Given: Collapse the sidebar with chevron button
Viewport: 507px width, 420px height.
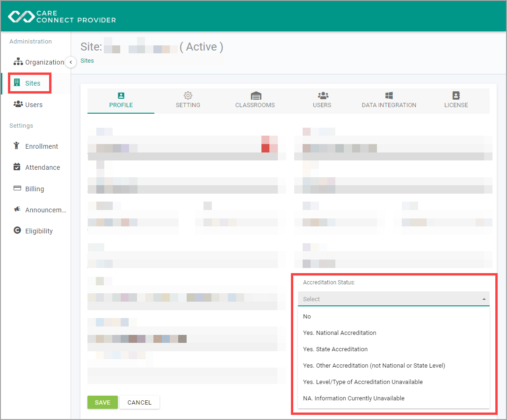Looking at the screenshot, I should (x=71, y=62).
